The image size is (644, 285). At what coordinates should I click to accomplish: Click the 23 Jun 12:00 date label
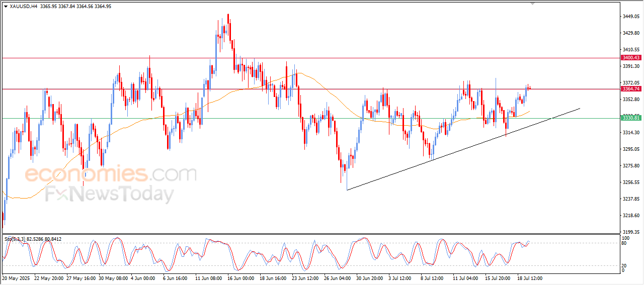click(x=306, y=277)
